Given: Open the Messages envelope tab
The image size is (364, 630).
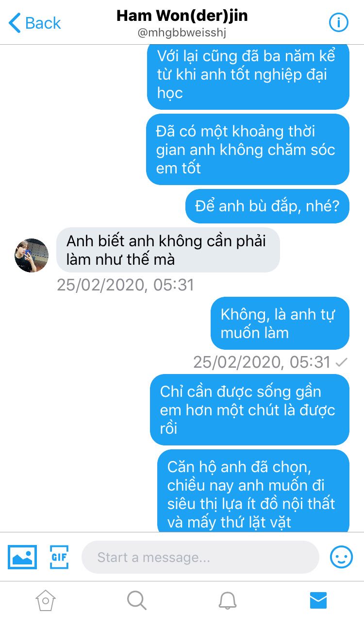Looking at the screenshot, I should click(318, 601).
